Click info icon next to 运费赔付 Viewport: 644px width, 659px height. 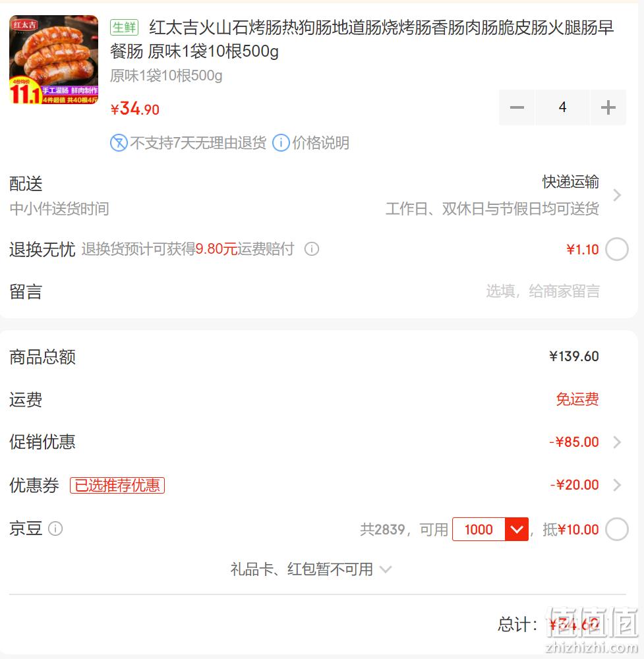[x=312, y=249]
